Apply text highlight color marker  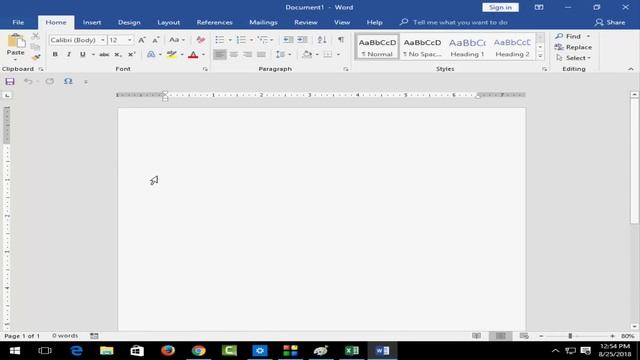point(171,55)
